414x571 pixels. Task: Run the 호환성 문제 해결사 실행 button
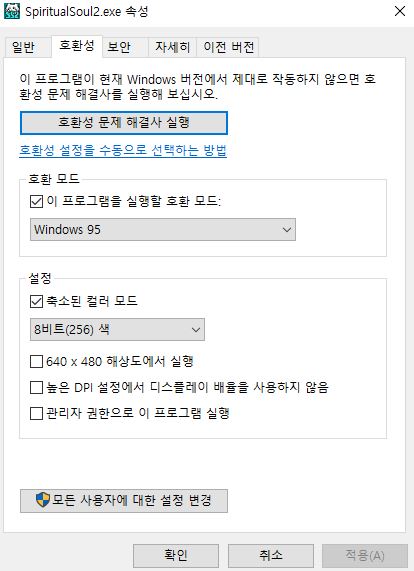(124, 123)
